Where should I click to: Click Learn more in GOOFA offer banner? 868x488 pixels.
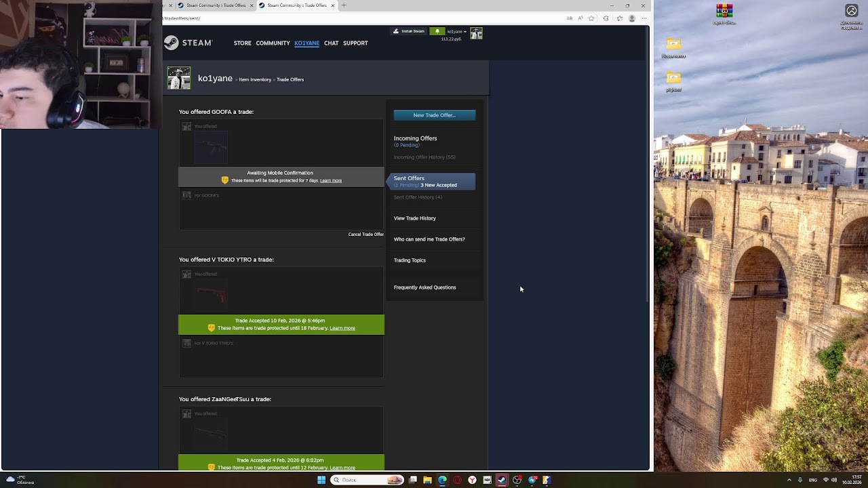(331, 181)
